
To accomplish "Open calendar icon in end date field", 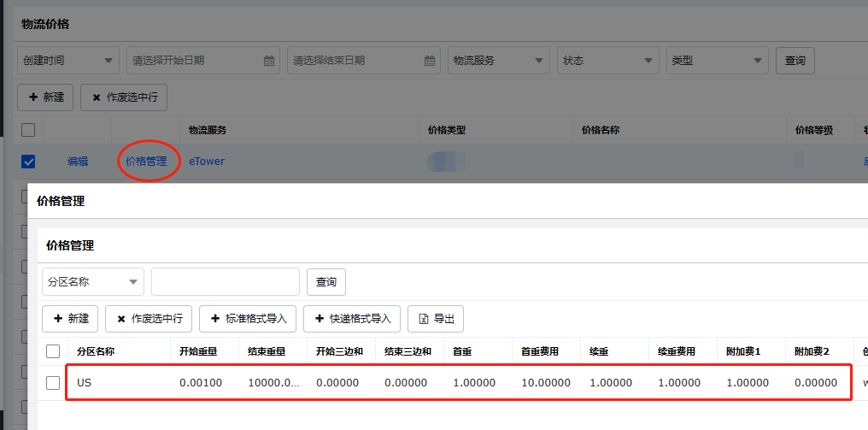I will coord(430,61).
